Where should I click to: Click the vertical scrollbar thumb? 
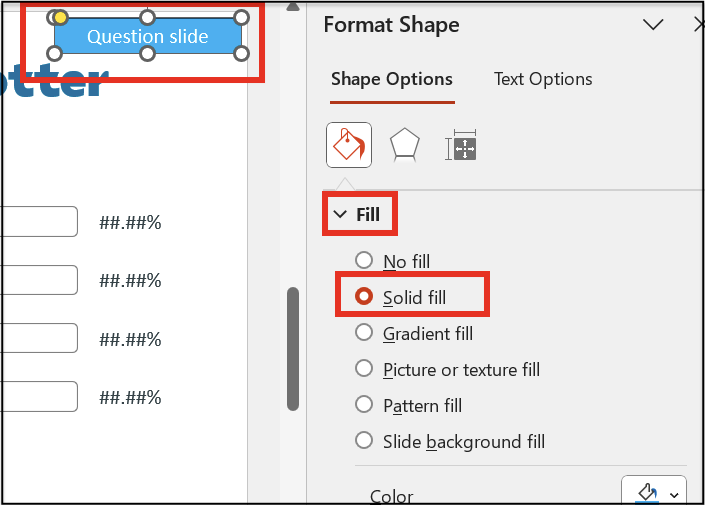point(293,348)
